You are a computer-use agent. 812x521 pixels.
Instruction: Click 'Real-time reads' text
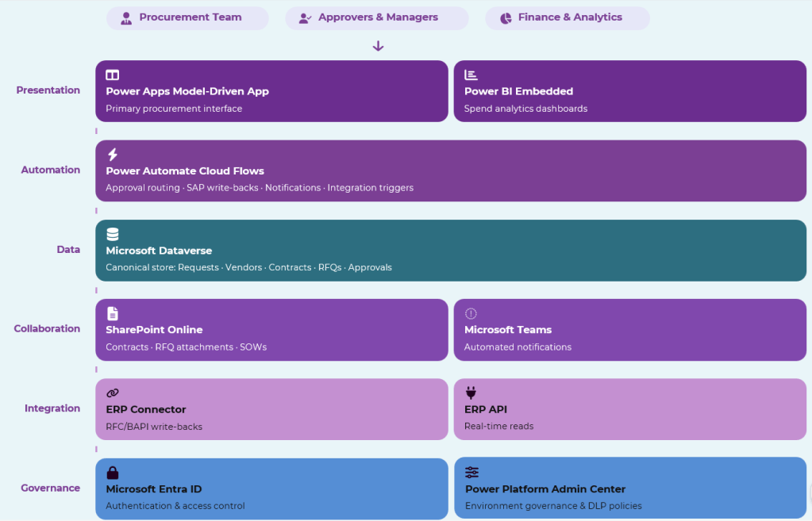[498, 427]
